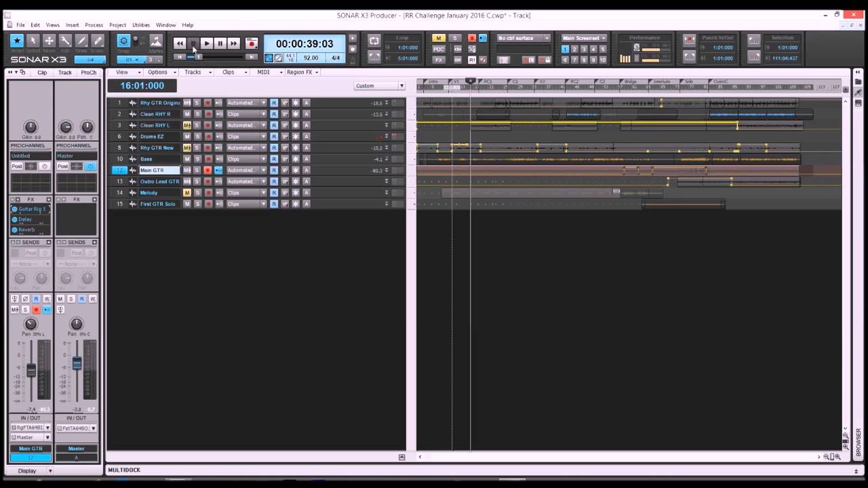This screenshot has width=868, height=488.
Task: Toggle input echo on Main GTR track
Action: [x=218, y=170]
